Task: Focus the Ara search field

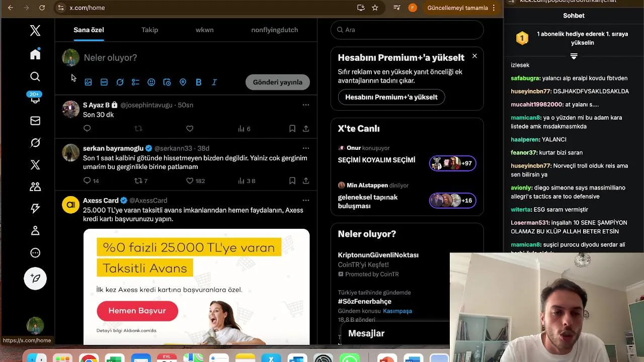Action: pos(407,30)
